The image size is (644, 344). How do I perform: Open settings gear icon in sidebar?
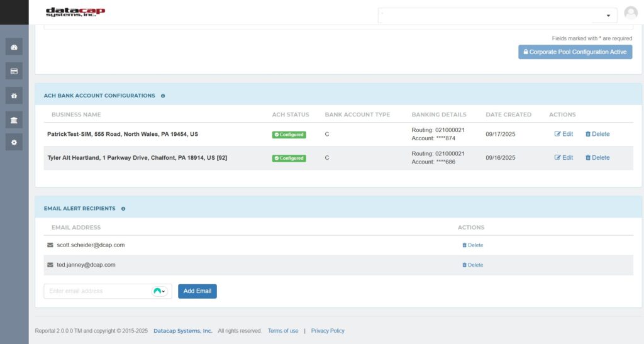click(x=14, y=143)
